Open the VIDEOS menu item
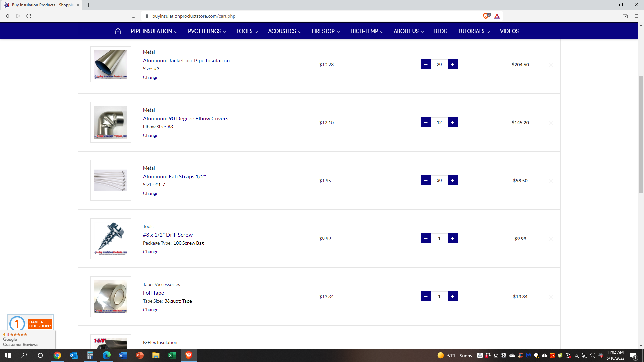Screen dimensions: 644x362 click(509, 31)
